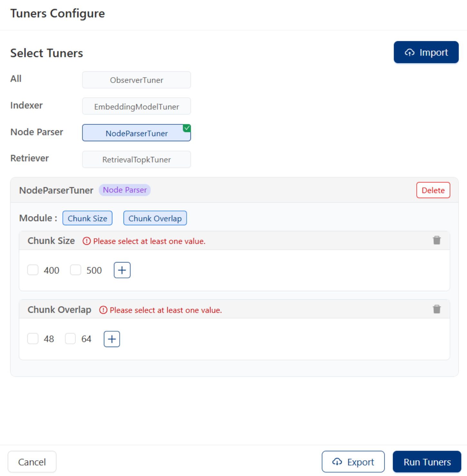467x476 pixels.
Task: Select EmbeddingModelTuner for Indexer
Action: [x=136, y=106]
